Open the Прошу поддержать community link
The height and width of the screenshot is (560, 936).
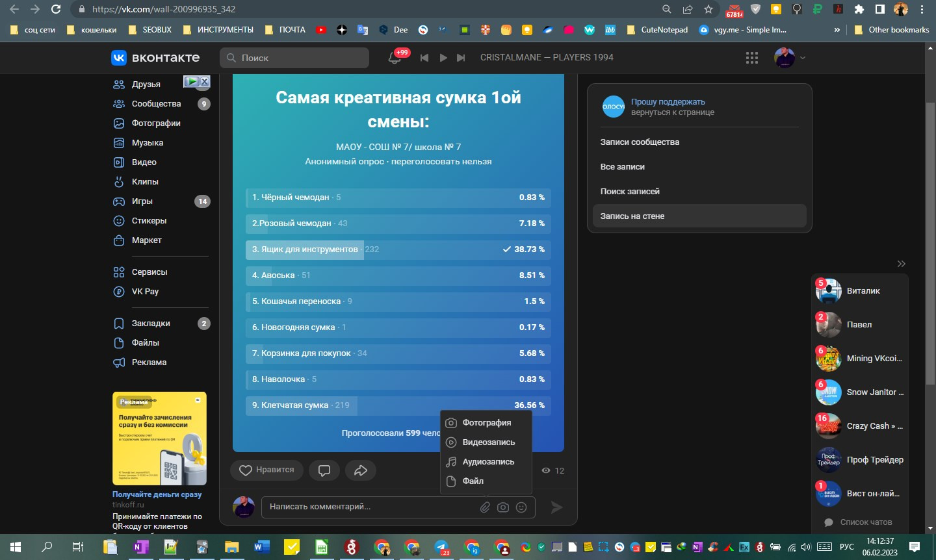(668, 102)
